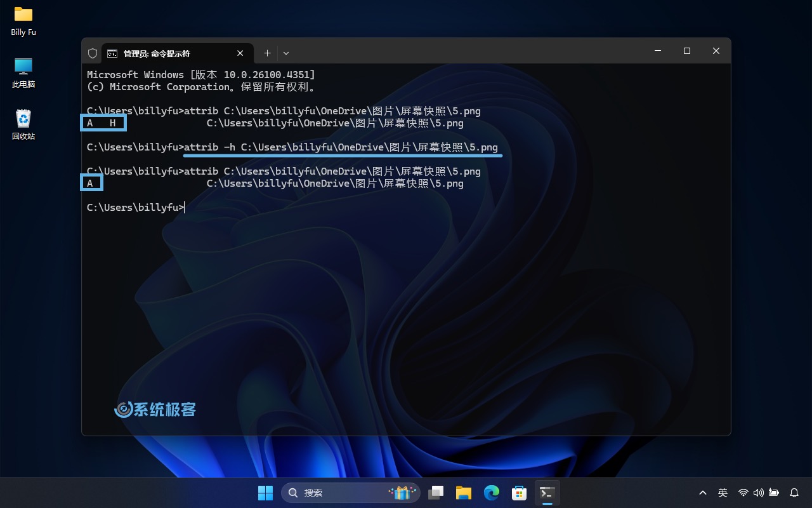Click the 英 input method indicator
Screen dimensions: 812x508
[723, 493]
